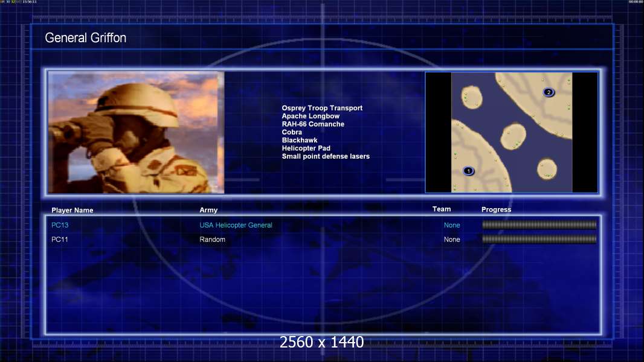Click the General Griffon title text
This screenshot has height=362, width=644.
point(85,38)
